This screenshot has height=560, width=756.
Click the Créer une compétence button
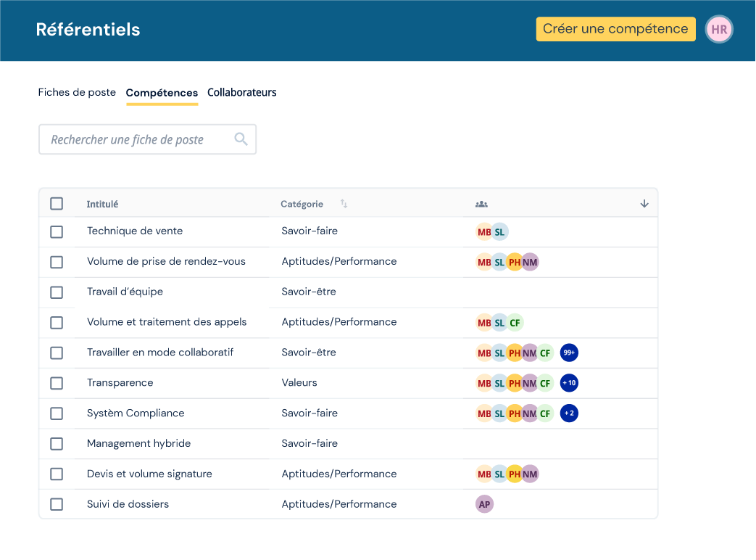coord(615,29)
